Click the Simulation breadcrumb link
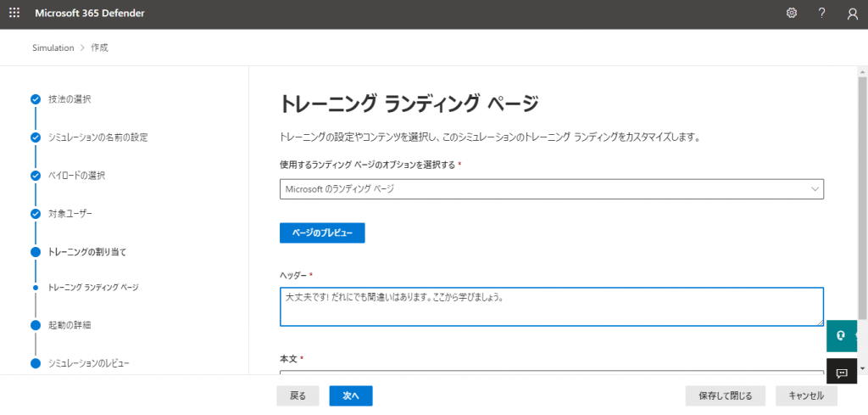Viewport: 868px width, 415px height. point(53,48)
